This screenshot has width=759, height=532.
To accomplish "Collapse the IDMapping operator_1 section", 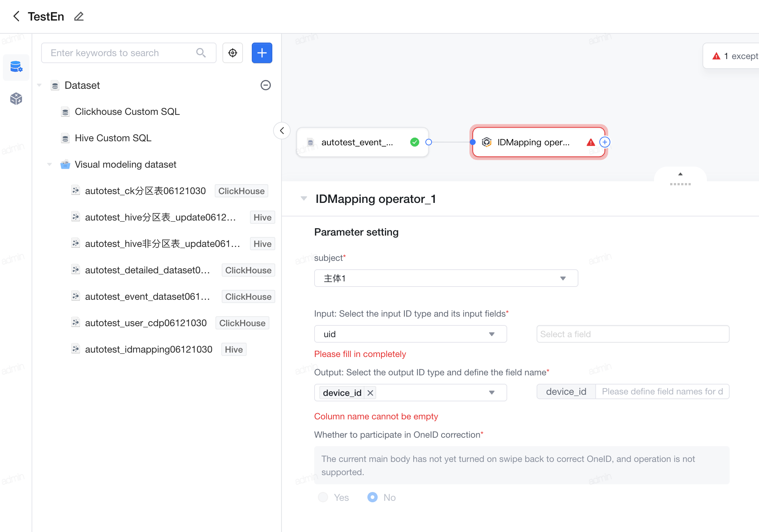I will pyautogui.click(x=304, y=198).
